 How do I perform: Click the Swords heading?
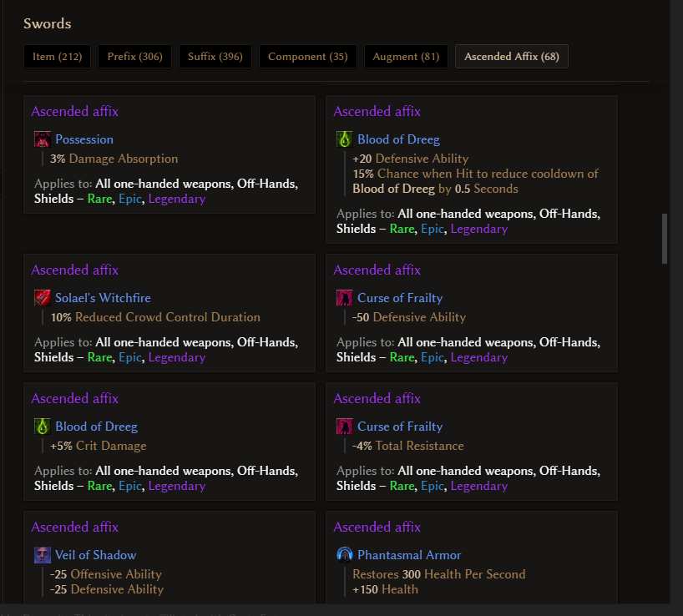coord(47,23)
